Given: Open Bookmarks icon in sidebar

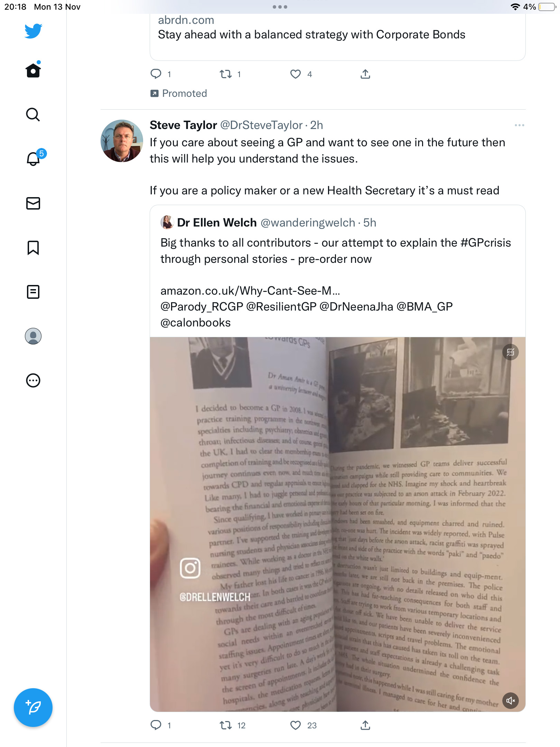Looking at the screenshot, I should [33, 248].
